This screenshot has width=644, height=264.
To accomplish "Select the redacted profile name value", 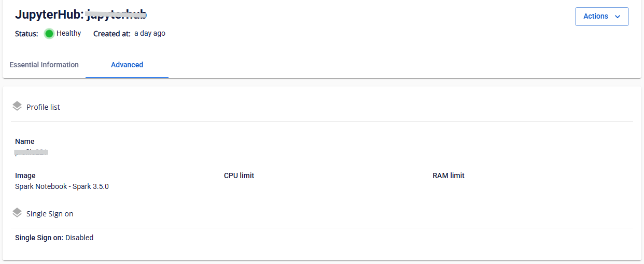I will (x=32, y=152).
